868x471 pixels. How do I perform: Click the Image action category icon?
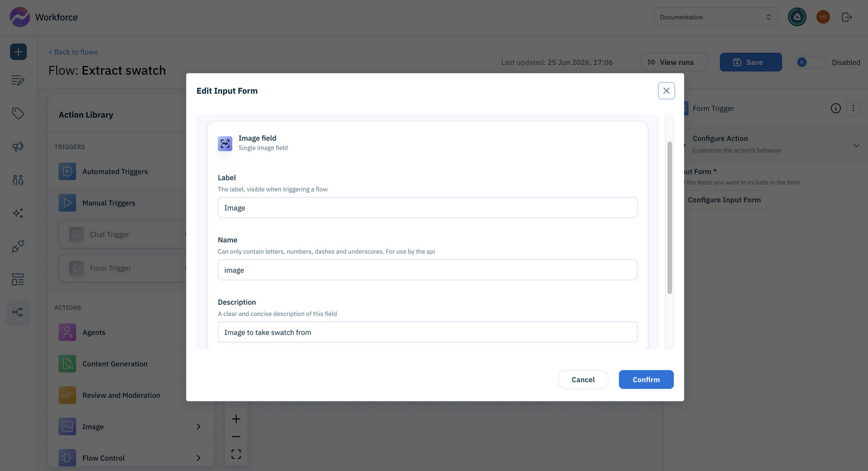pos(67,427)
